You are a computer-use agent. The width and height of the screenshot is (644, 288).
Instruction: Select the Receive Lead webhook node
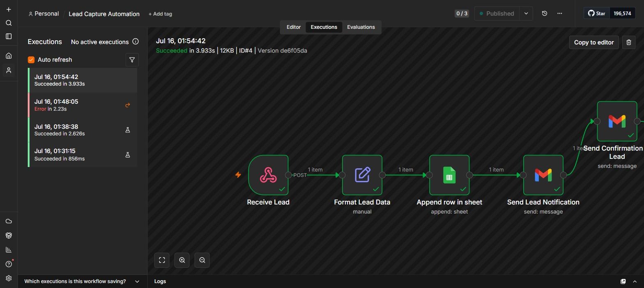click(x=268, y=175)
